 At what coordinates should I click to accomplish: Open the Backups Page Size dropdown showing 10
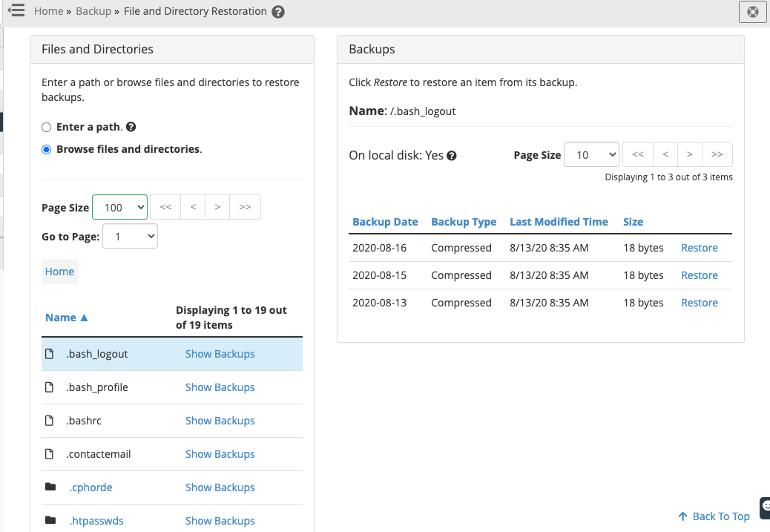(591, 155)
